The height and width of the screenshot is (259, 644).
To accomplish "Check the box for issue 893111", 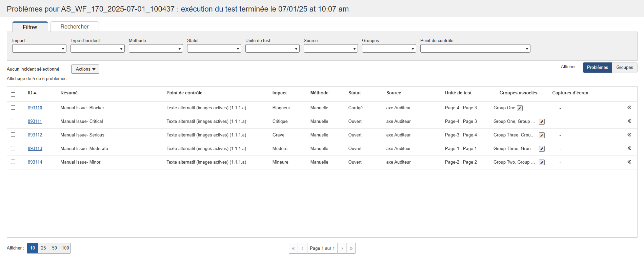I will pyautogui.click(x=13, y=121).
